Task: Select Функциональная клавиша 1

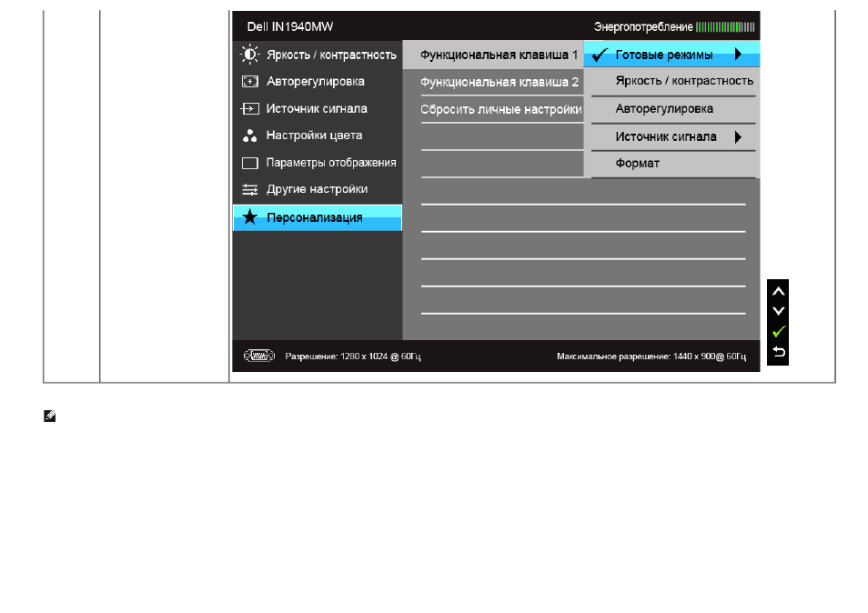Action: (x=493, y=55)
